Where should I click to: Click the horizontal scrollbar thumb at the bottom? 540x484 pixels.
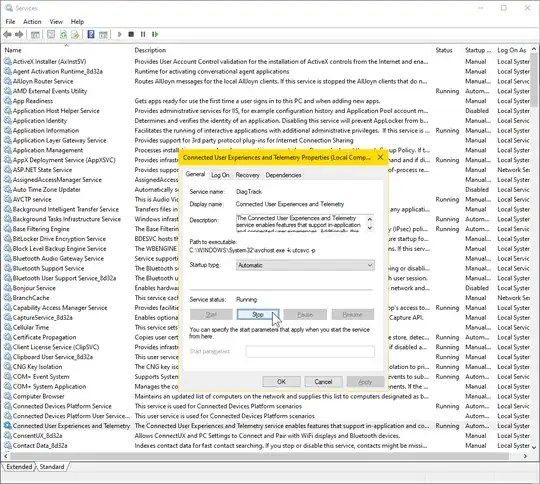(x=259, y=456)
